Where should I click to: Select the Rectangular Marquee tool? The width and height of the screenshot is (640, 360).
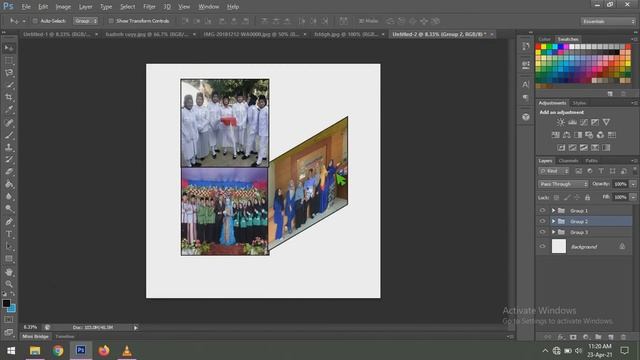[9, 60]
